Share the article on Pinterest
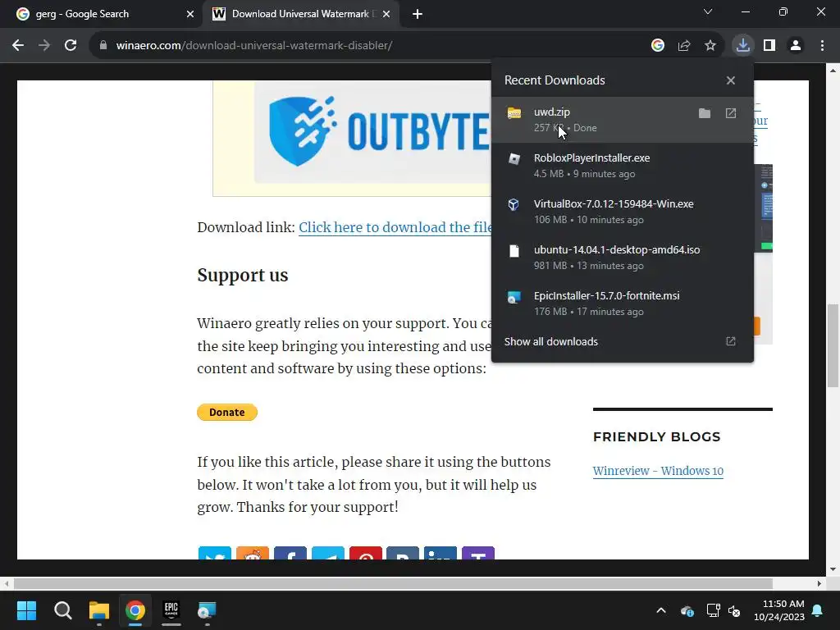Viewport: 840px width, 630px height. click(x=365, y=554)
